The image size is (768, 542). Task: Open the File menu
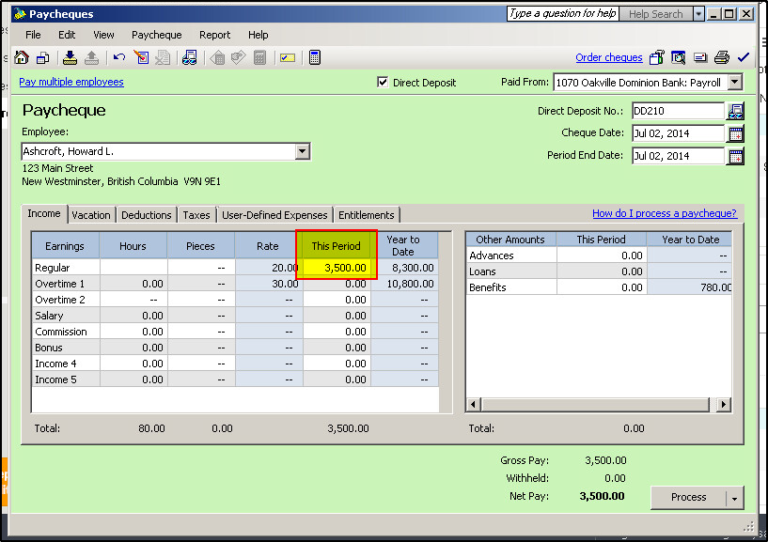click(33, 35)
